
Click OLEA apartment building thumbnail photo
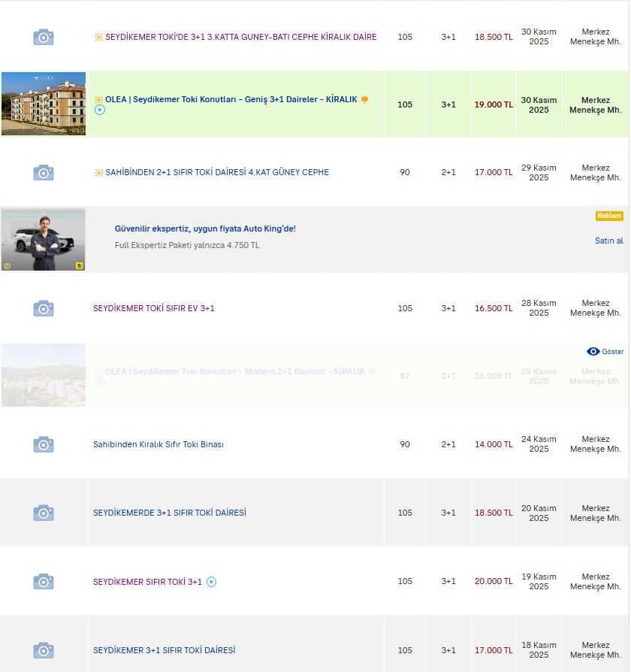coord(44,104)
